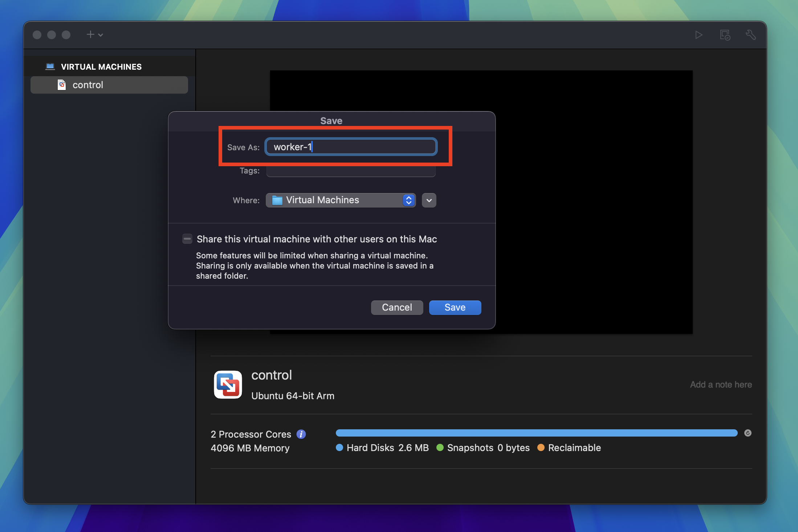Screen dimensions: 798x532
Task: Expand the save dialog with chevron button
Action: pyautogui.click(x=429, y=200)
